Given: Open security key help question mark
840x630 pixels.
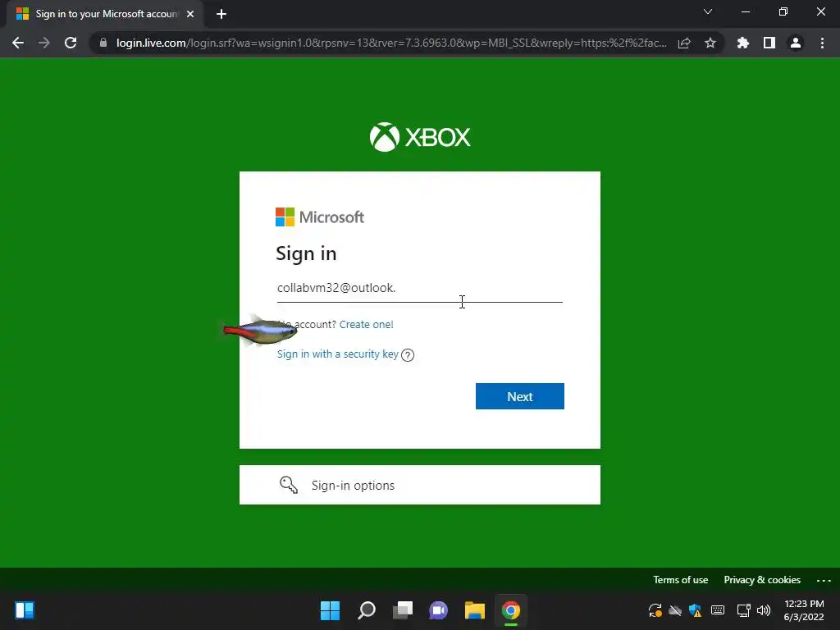Looking at the screenshot, I should (x=408, y=354).
